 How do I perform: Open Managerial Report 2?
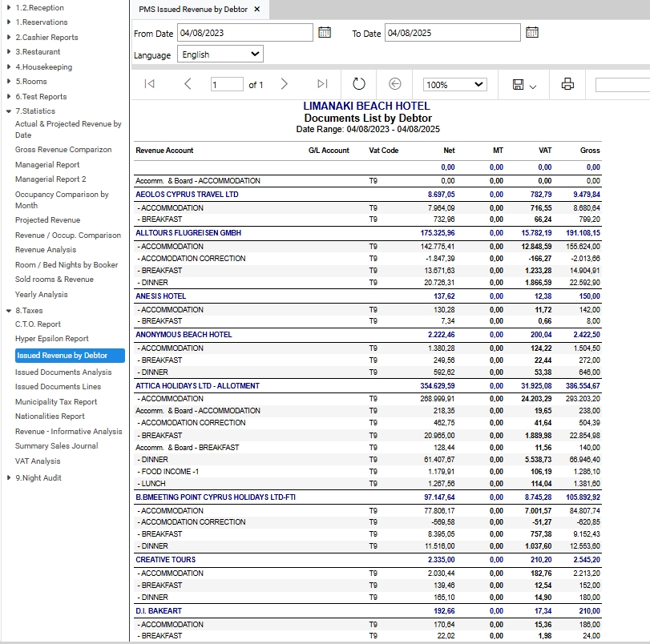coord(50,179)
